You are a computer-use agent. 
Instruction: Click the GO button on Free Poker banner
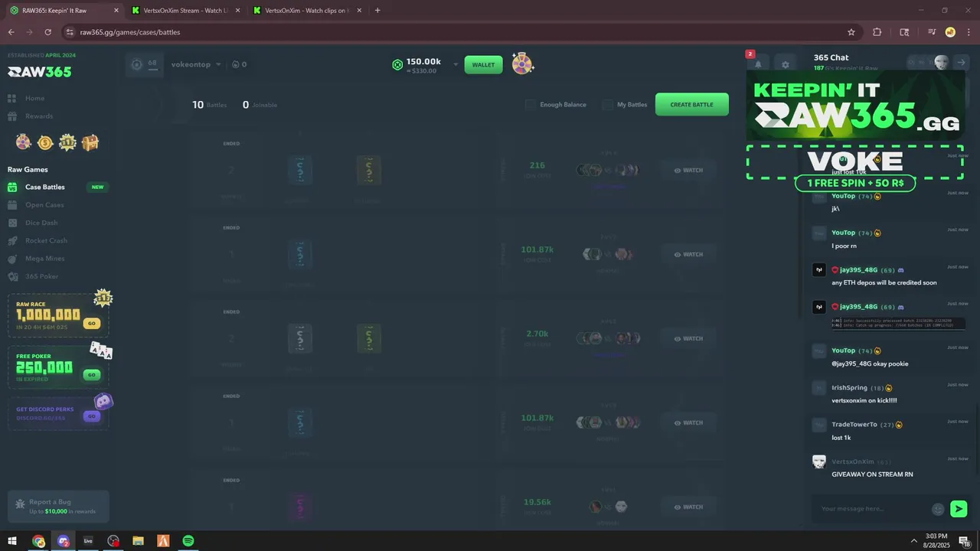92,375
